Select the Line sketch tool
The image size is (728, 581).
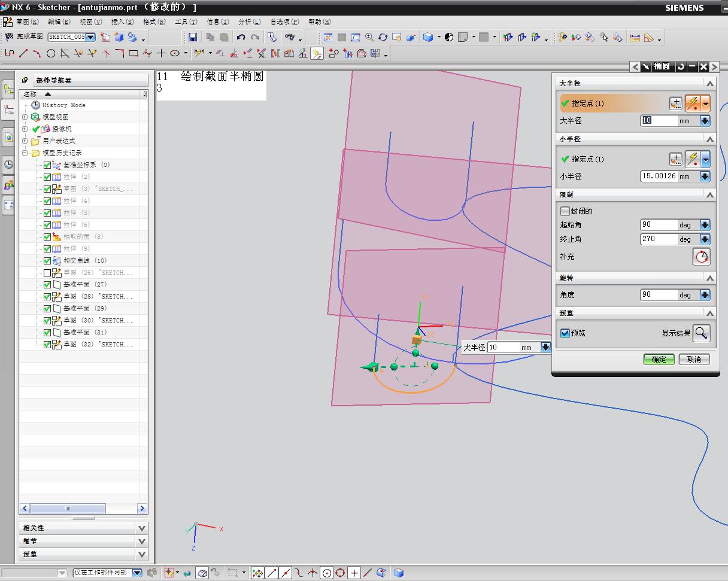coord(23,53)
